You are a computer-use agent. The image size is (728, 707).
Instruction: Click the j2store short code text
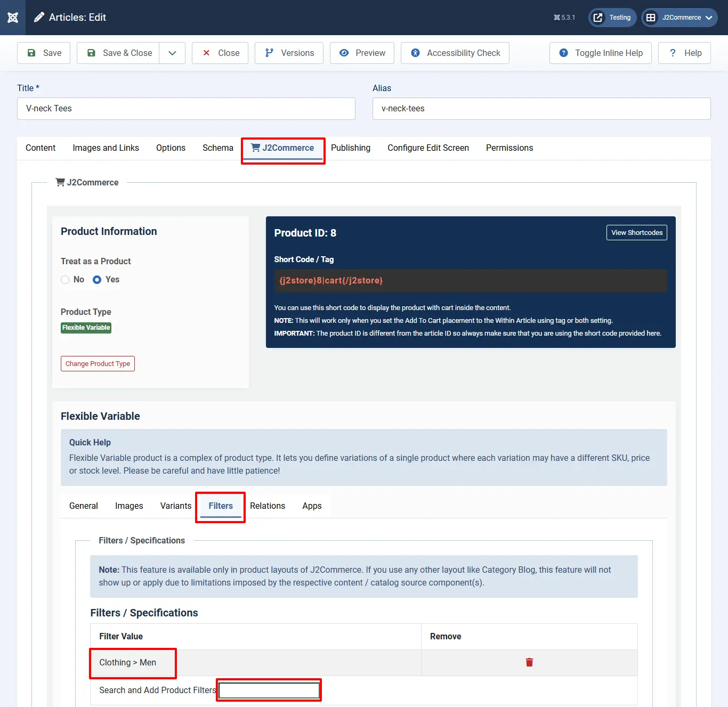coord(331,281)
